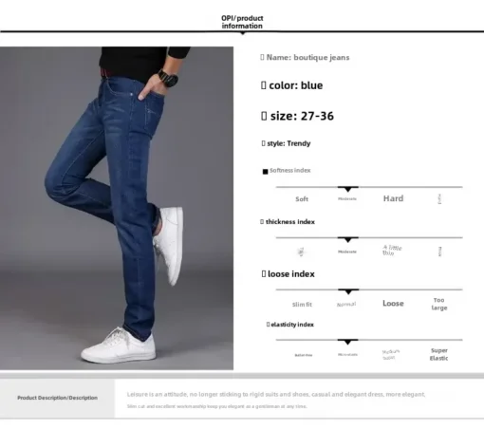Click the black wristwatch in the photo
The height and width of the screenshot is (448, 484).
[168, 79]
